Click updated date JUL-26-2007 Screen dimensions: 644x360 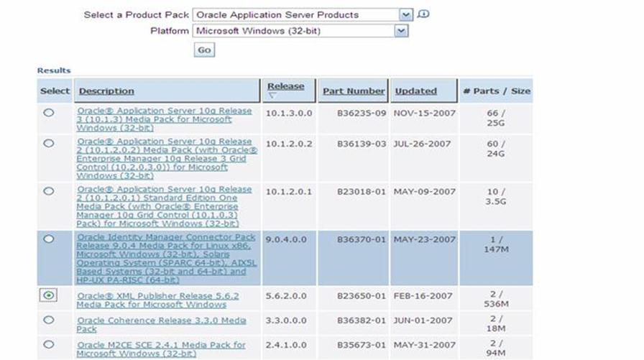(x=422, y=144)
